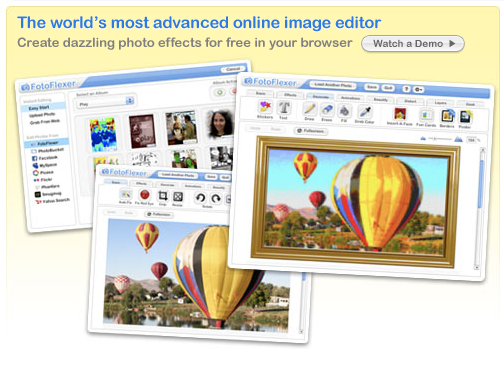Click the Fix Red Eye icon
This screenshot has height=370, width=504.
click(145, 195)
